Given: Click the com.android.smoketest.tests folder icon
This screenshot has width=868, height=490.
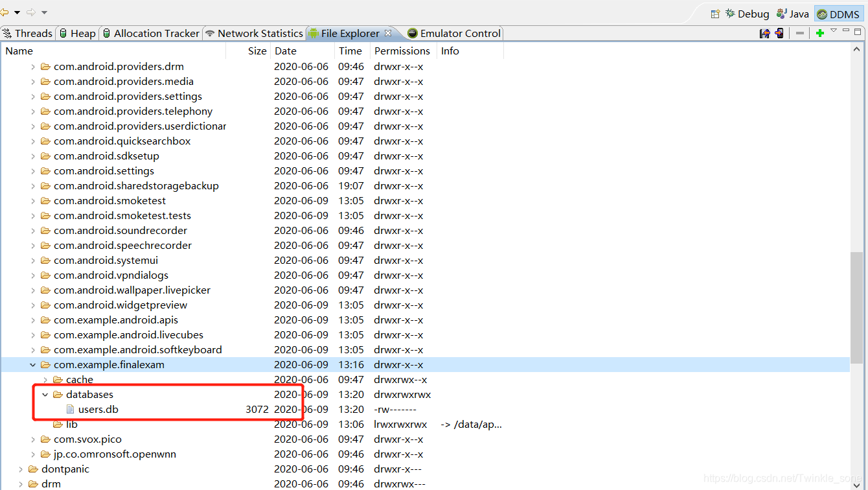Looking at the screenshot, I should coord(45,216).
